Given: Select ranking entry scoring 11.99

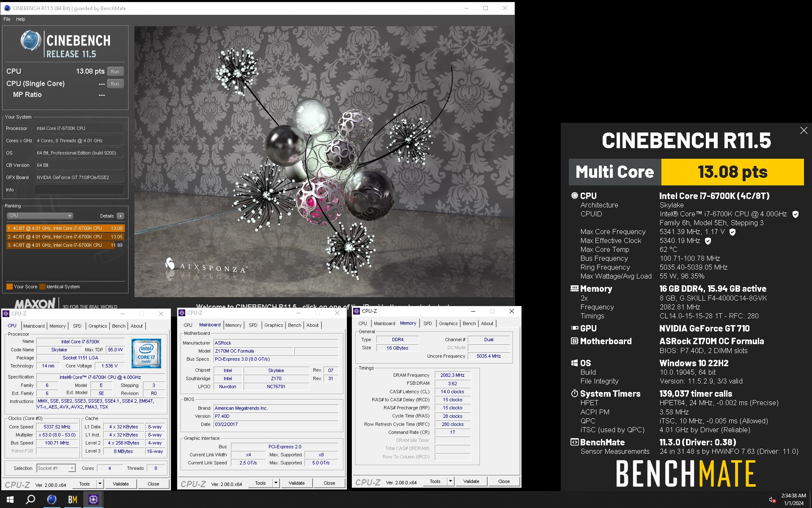Looking at the screenshot, I should tap(65, 245).
